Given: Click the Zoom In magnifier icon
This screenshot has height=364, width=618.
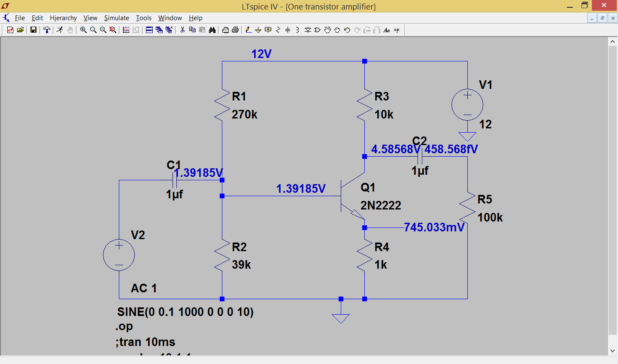Looking at the screenshot, I should pyautogui.click(x=83, y=30).
